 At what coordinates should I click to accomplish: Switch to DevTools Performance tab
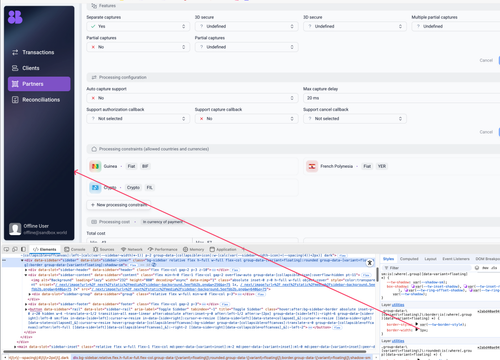(x=163, y=249)
